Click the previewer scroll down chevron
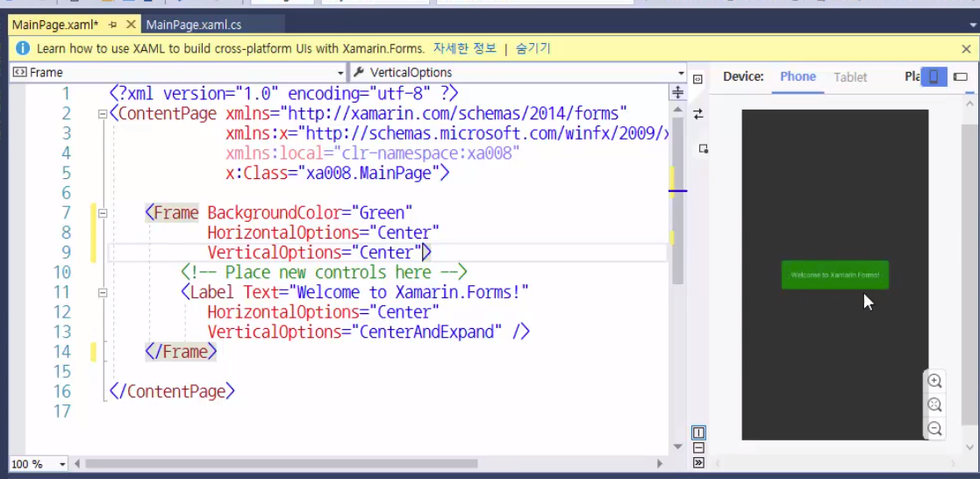Screen dimensions: 980x479 (x=970, y=447)
